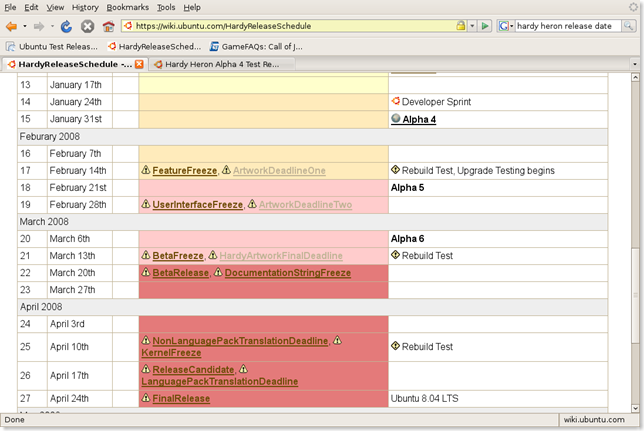This screenshot has height=431, width=644.
Task: Follow the BetaRelease link
Action: 181,273
